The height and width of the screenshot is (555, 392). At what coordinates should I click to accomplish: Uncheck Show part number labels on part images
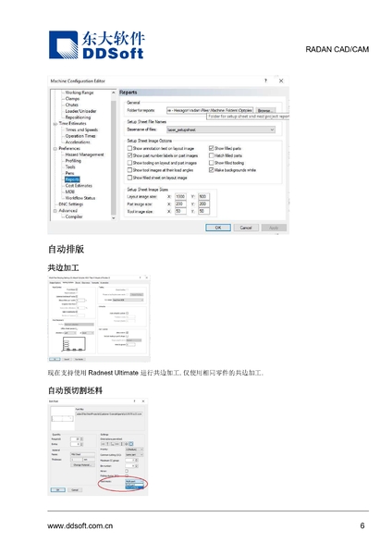pyautogui.click(x=129, y=155)
